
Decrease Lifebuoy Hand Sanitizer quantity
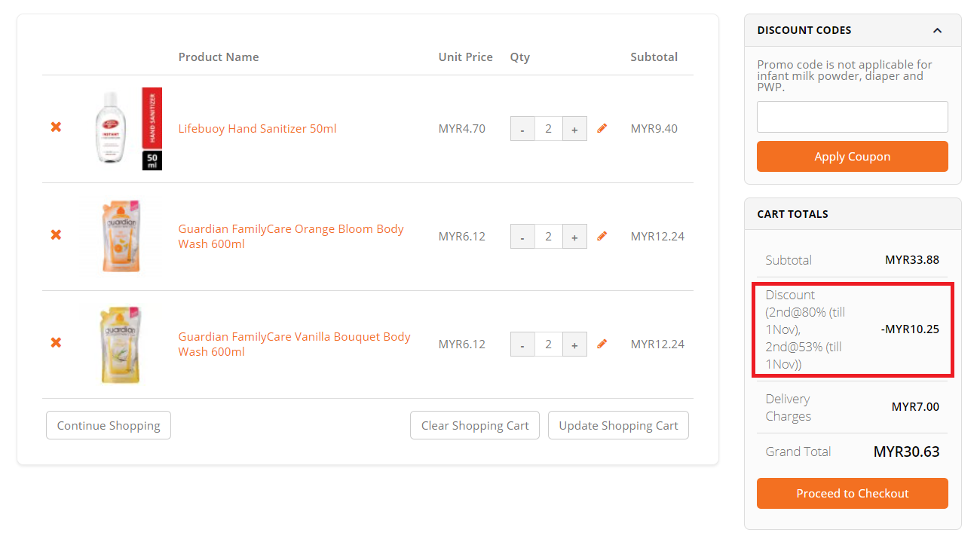(522, 129)
